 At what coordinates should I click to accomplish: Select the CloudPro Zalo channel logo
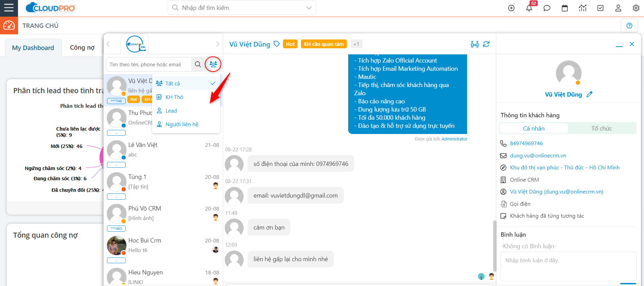135,44
